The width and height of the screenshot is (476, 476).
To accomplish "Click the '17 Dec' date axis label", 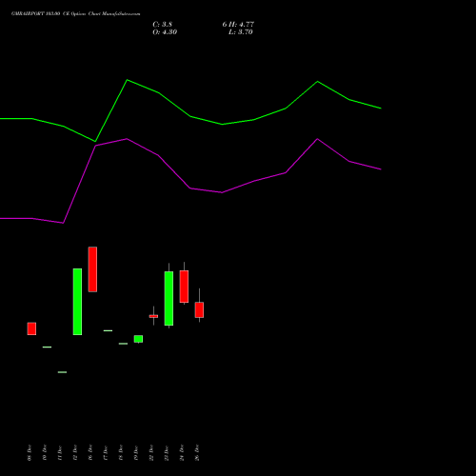I will click(x=106, y=453).
